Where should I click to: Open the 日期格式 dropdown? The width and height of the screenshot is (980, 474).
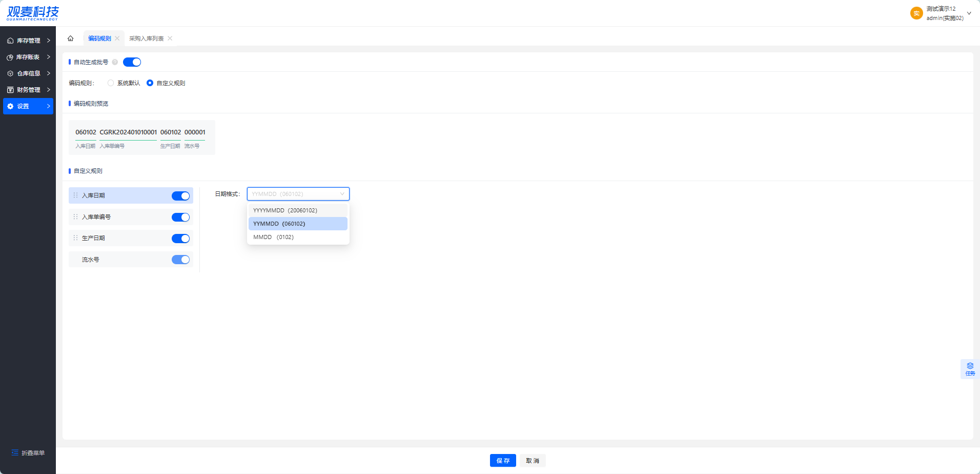(298, 194)
